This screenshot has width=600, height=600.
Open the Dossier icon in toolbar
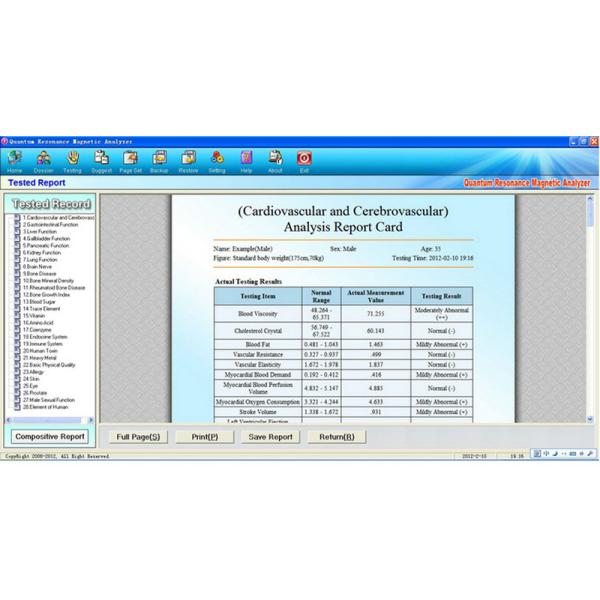pyautogui.click(x=44, y=159)
